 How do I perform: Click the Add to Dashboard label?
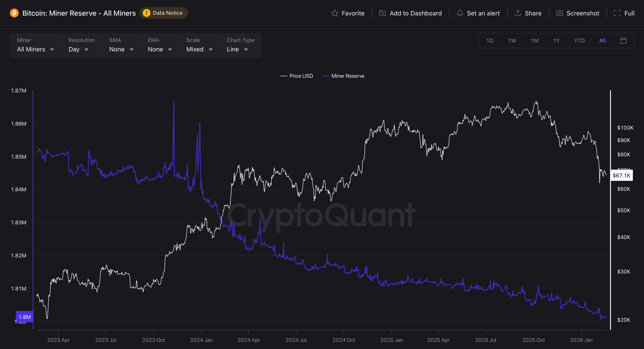click(415, 13)
